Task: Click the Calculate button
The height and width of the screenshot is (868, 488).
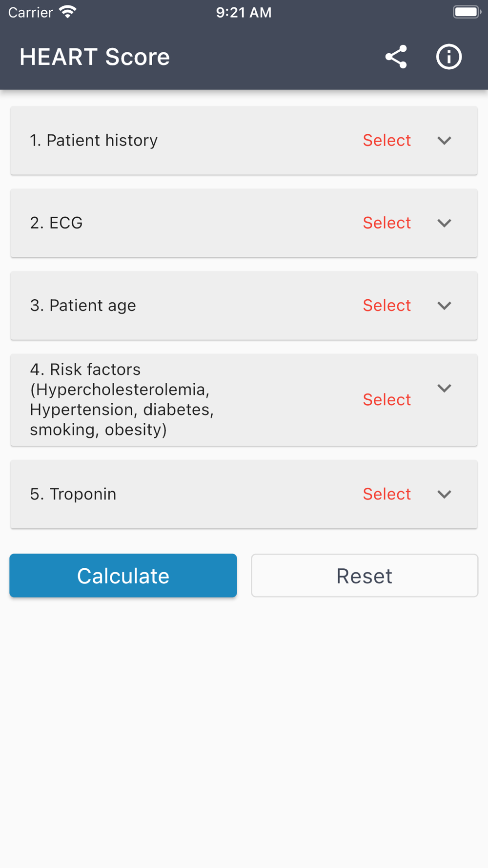Action: coord(123,576)
